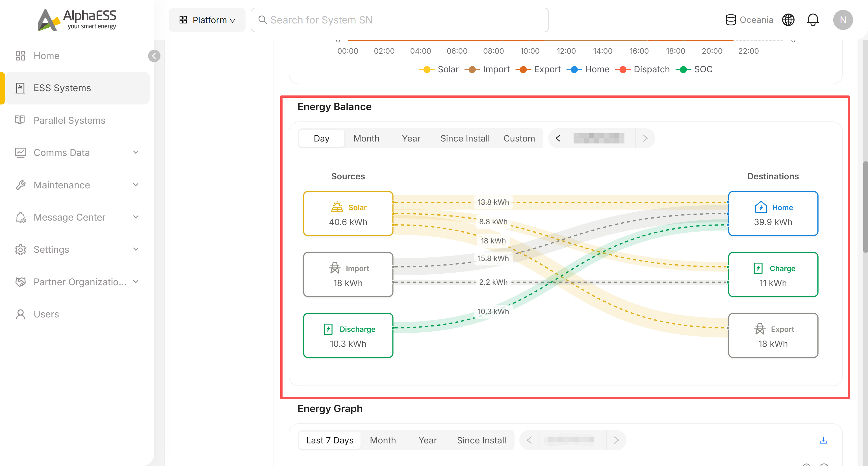This screenshot has width=868, height=466.
Task: Click the Oceania database region icon
Action: pyautogui.click(x=730, y=20)
